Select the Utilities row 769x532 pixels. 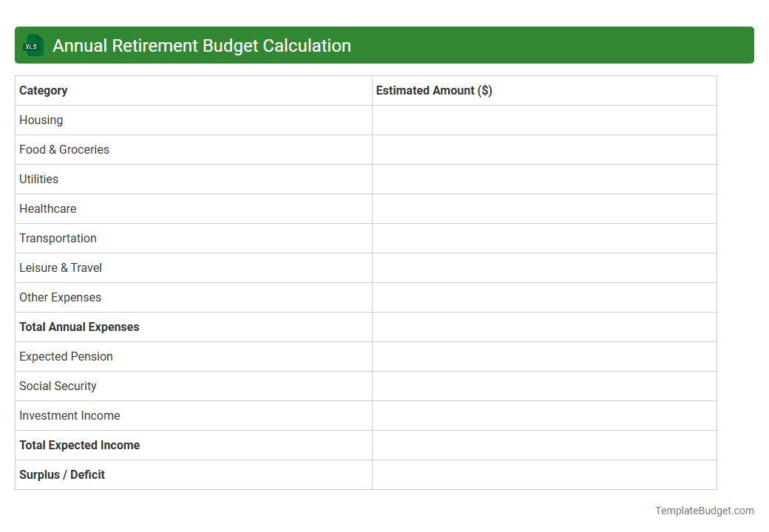pos(38,179)
